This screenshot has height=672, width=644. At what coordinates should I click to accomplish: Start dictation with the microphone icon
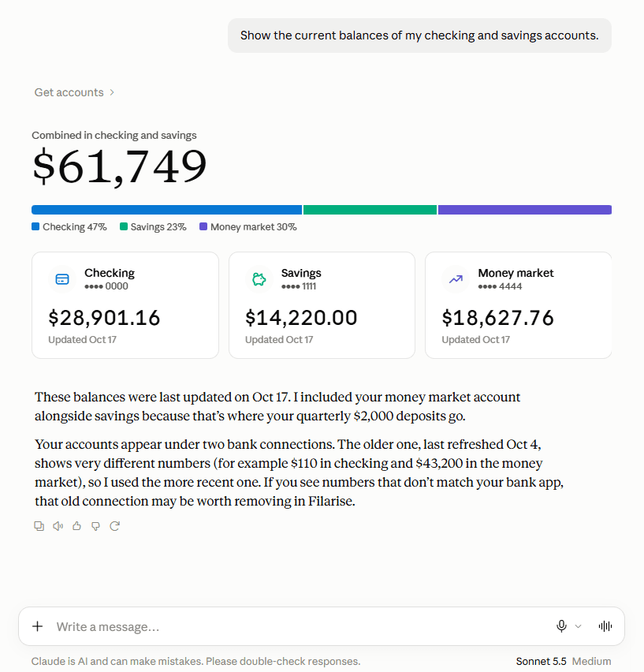point(561,626)
